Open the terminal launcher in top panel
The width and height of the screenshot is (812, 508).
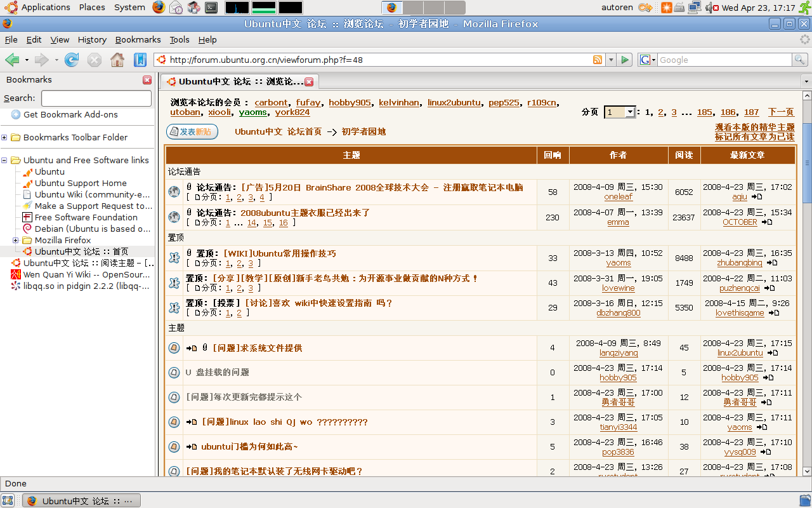click(x=212, y=8)
